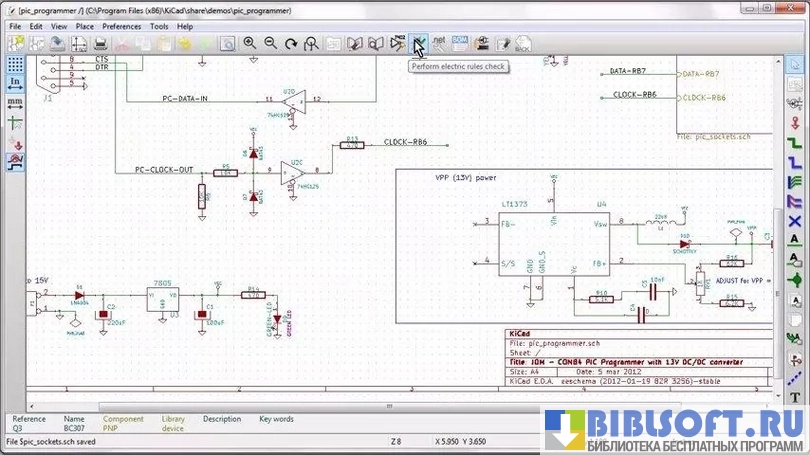810x455 pixels.
Task: Click the Run back-annotation BACK icon
Action: (522, 44)
